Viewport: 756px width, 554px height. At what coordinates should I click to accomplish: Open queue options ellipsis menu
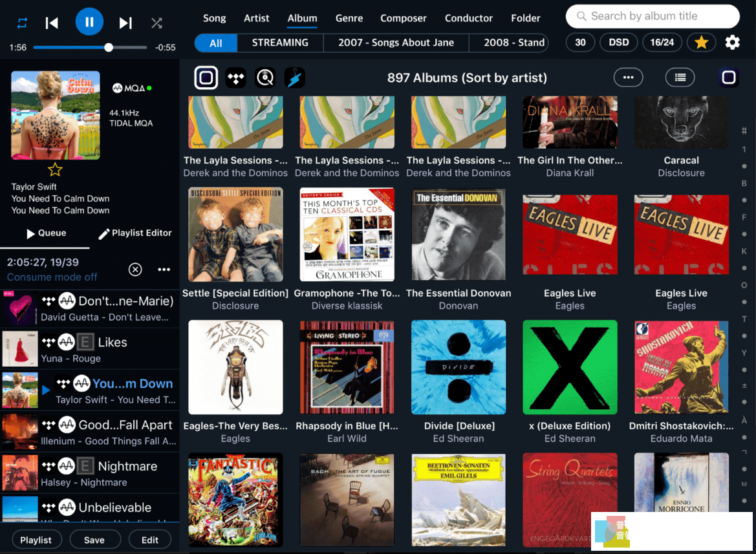click(x=164, y=270)
